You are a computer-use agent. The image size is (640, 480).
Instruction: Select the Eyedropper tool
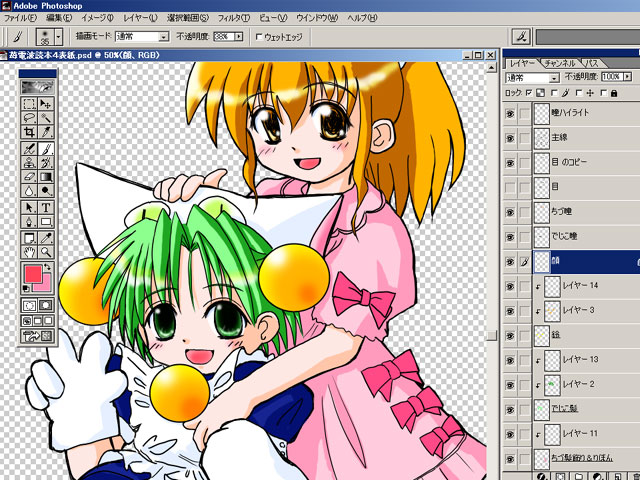(46, 238)
